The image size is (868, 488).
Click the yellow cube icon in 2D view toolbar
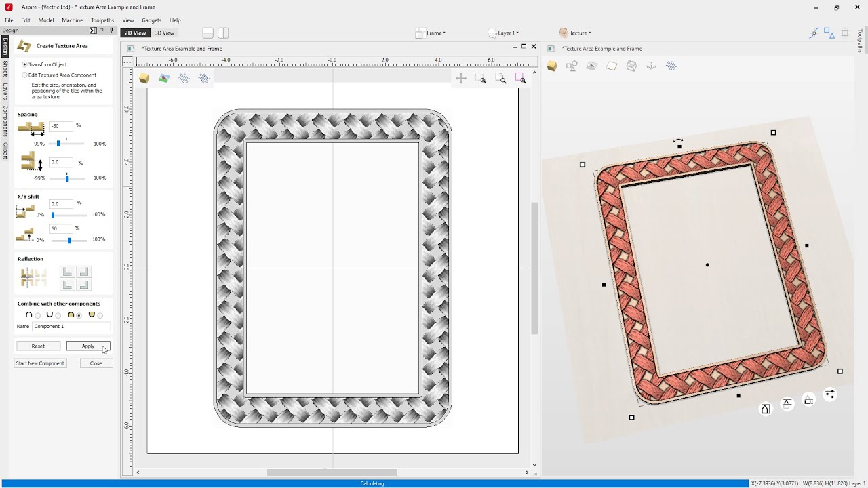(144, 79)
